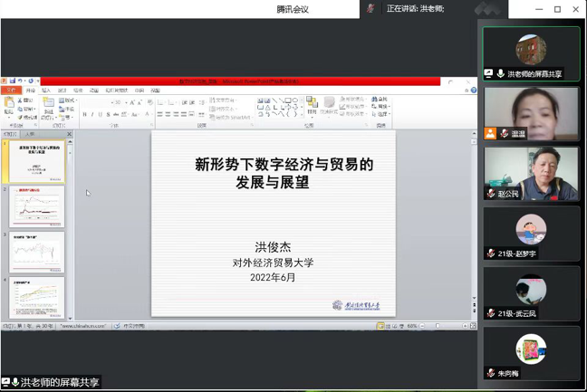Image resolution: width=587 pixels, height=392 pixels.
Task: Open the font size dropdown
Action: pyautogui.click(x=124, y=103)
